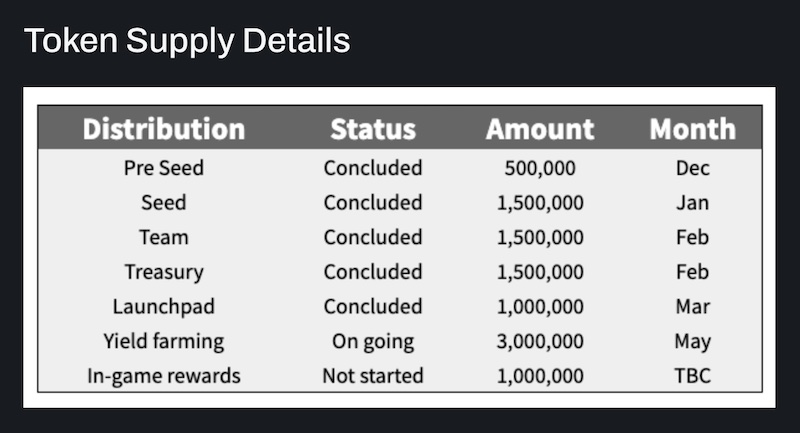
Task: Click the 500,000 amount cell
Action: click(x=540, y=168)
